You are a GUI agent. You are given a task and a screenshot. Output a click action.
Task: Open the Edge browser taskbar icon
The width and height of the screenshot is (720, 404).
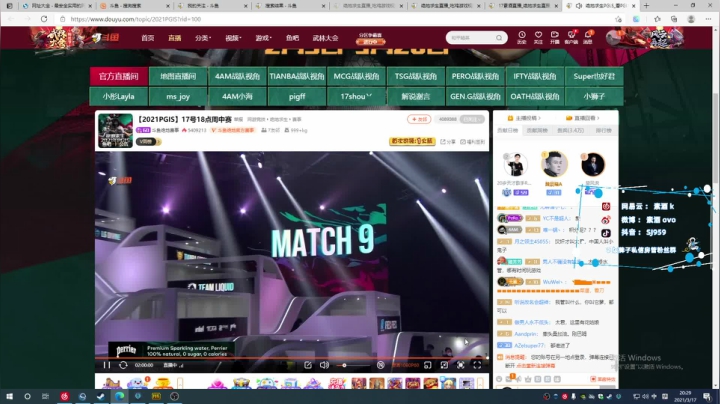[119, 396]
